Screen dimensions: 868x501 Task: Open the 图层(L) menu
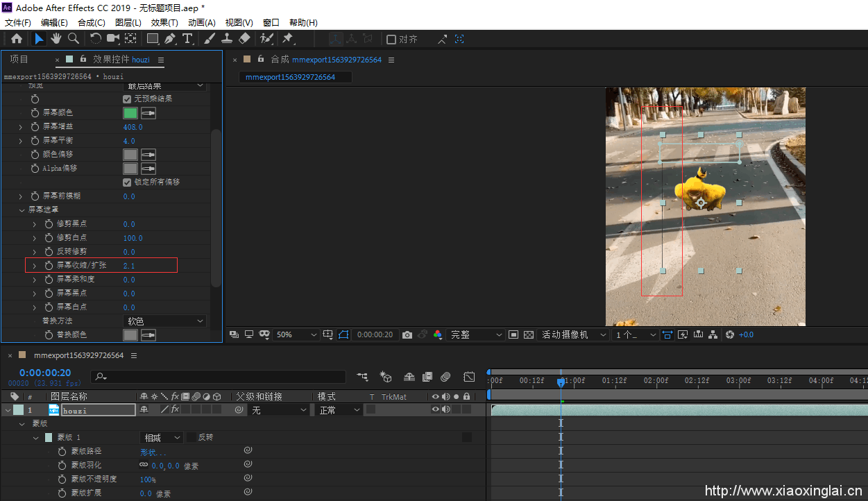point(128,23)
